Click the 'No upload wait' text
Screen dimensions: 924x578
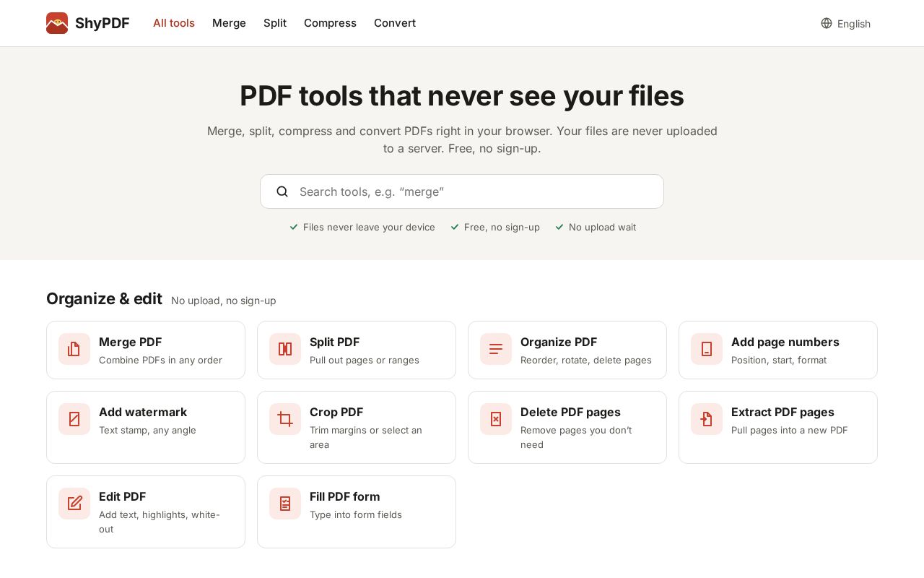click(602, 227)
